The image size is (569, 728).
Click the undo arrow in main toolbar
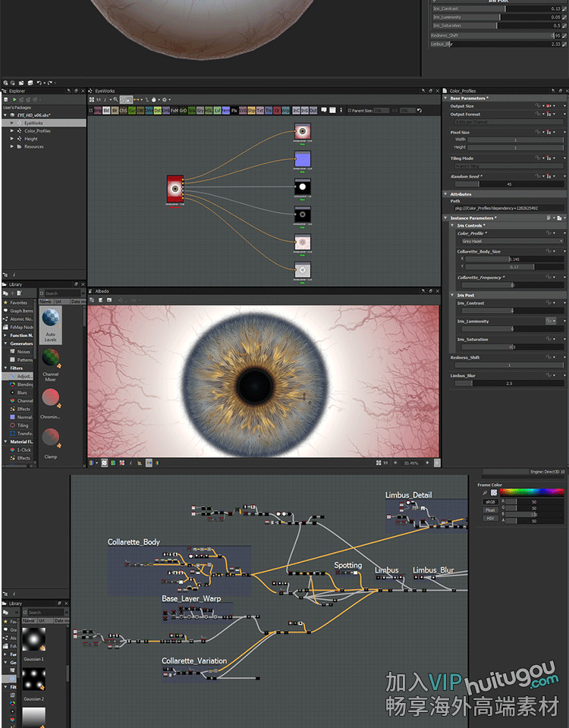39,82
